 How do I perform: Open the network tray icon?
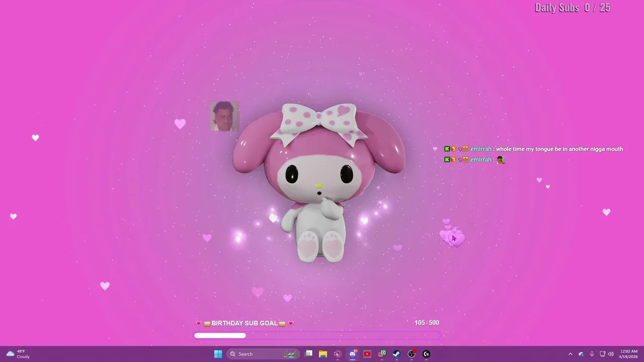[x=602, y=354]
